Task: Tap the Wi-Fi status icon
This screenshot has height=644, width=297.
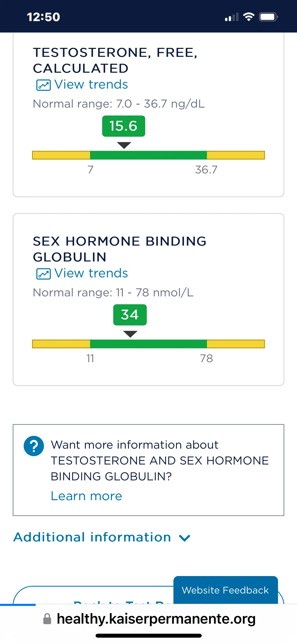Action: click(249, 17)
